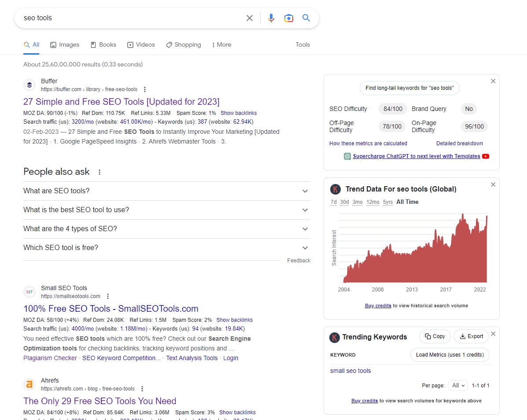Image resolution: width=527 pixels, height=420 pixels.
Task: Copy trending keywords with Copy button
Action: 435,336
